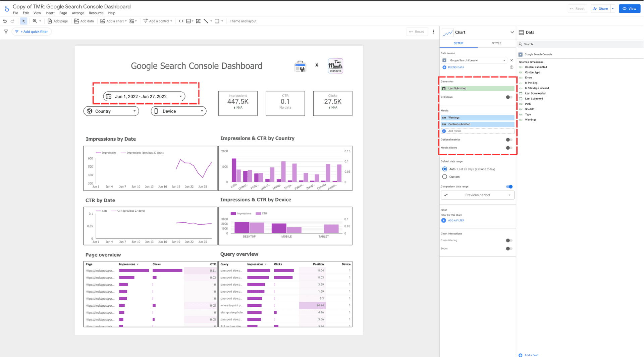Open Previous period comparison dropdown

477,195
